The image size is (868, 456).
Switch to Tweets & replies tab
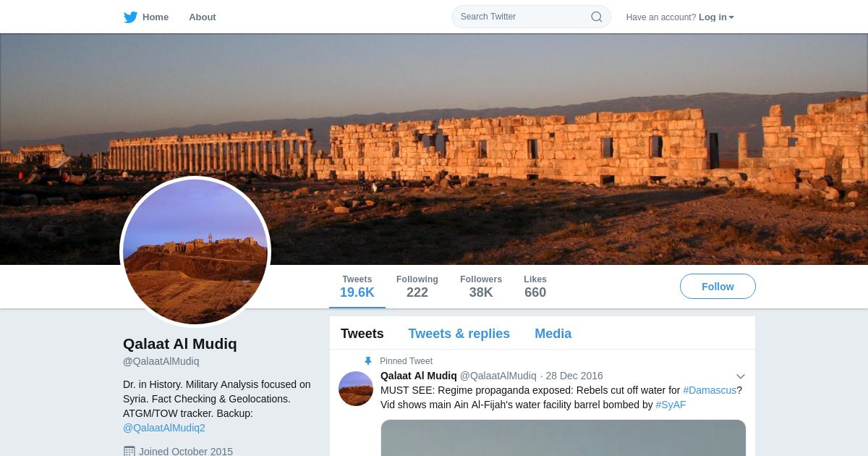459,334
